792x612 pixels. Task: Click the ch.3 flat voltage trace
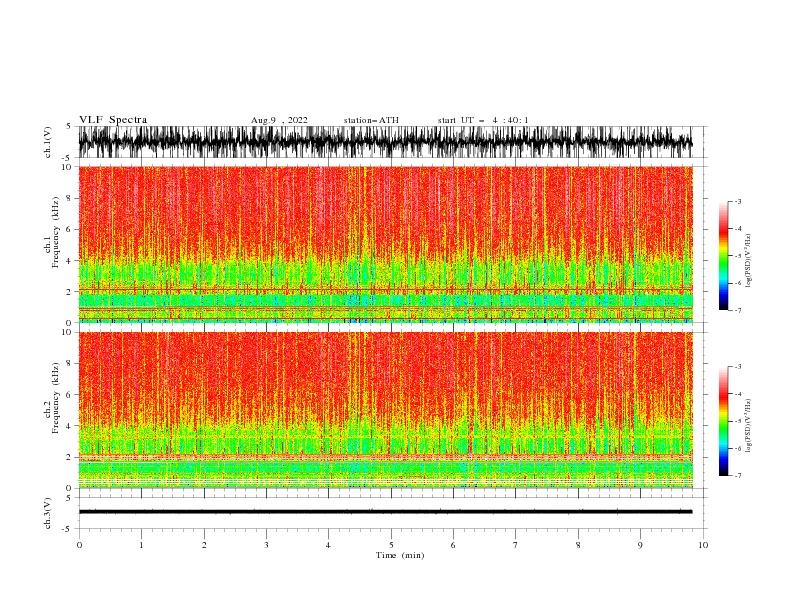coord(385,512)
